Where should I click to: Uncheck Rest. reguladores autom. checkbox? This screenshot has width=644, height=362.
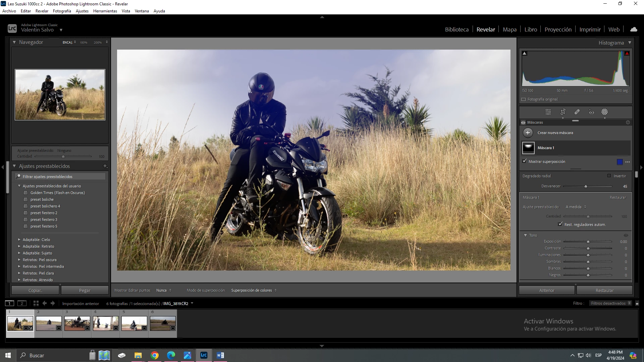coord(560,224)
